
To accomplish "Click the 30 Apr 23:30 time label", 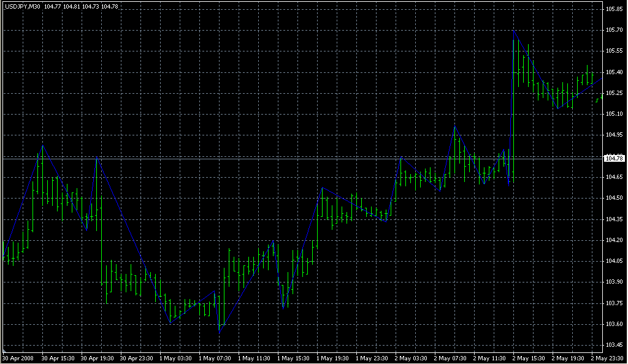I will pos(137,358).
